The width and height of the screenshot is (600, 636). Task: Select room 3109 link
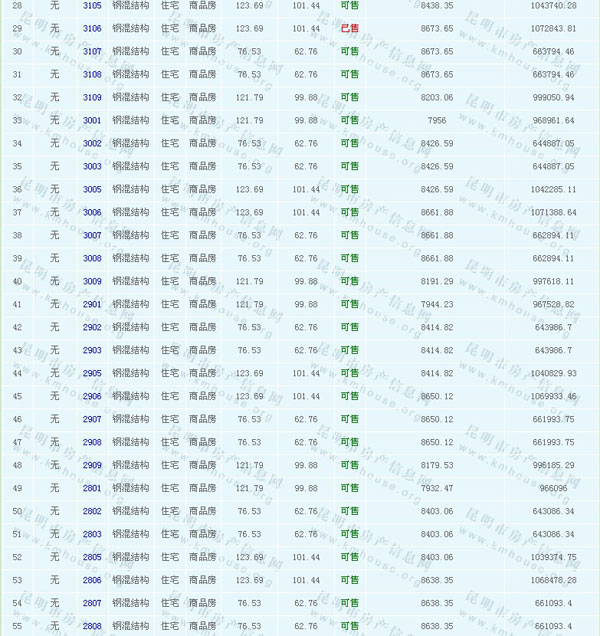coord(92,97)
